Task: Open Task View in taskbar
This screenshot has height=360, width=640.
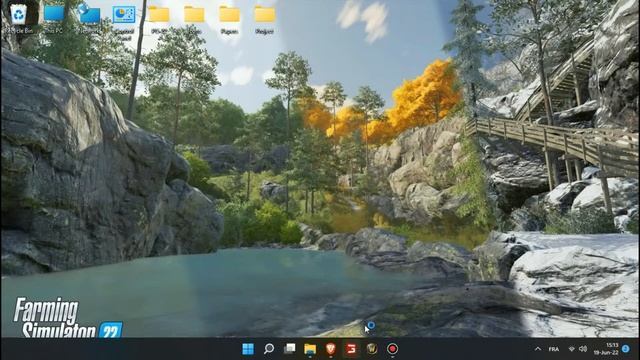Action: (289, 349)
